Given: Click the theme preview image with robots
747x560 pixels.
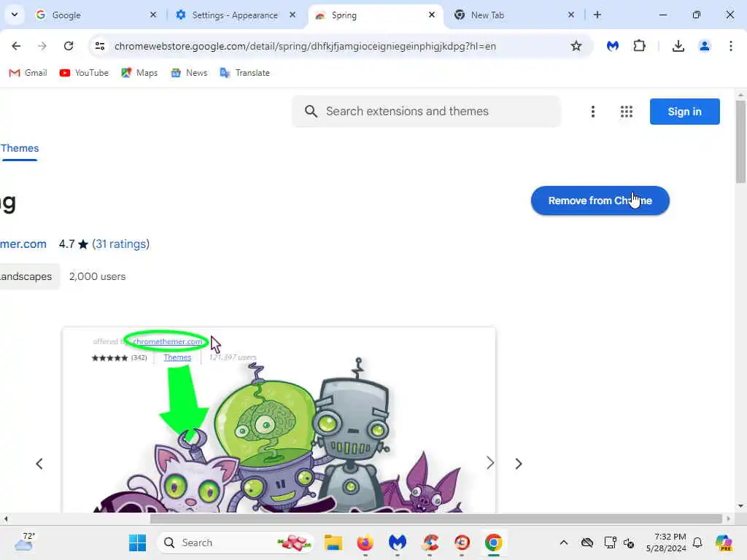Looking at the screenshot, I should pyautogui.click(x=279, y=420).
